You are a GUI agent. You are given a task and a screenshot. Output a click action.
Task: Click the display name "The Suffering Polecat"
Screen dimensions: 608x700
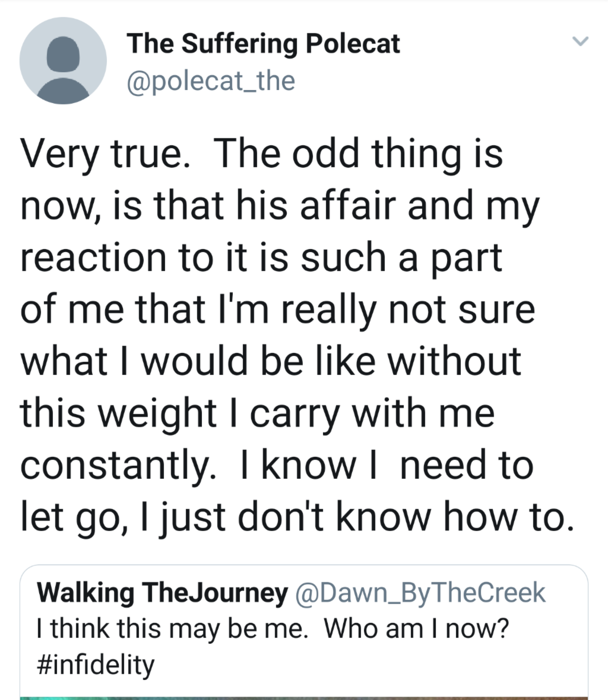[x=263, y=44]
